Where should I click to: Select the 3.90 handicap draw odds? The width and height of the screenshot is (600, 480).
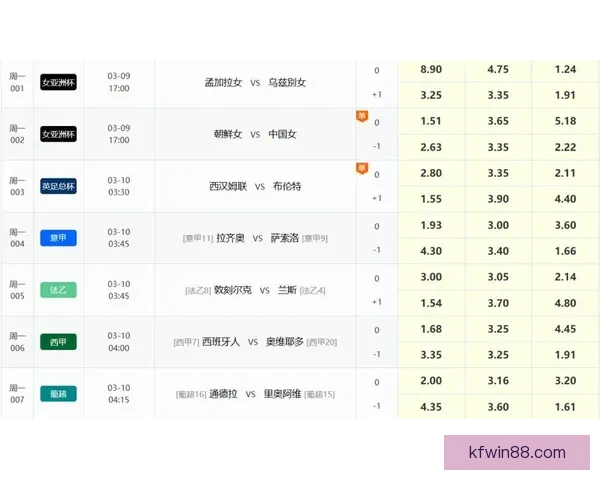click(498, 199)
